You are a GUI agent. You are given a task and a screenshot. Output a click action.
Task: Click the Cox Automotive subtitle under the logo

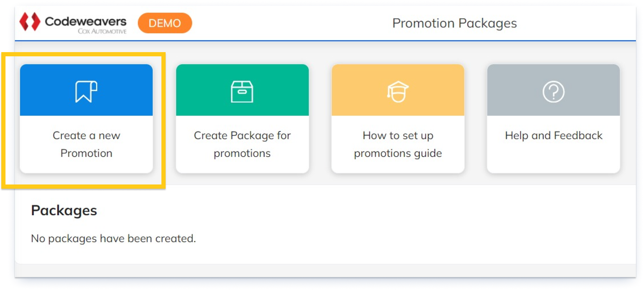tap(102, 31)
